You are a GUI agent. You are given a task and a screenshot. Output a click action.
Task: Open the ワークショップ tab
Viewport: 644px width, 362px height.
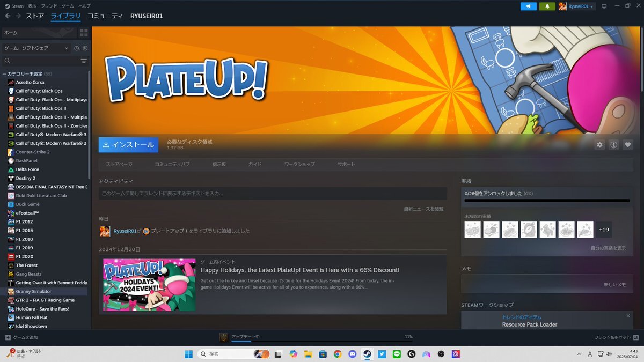(299, 164)
